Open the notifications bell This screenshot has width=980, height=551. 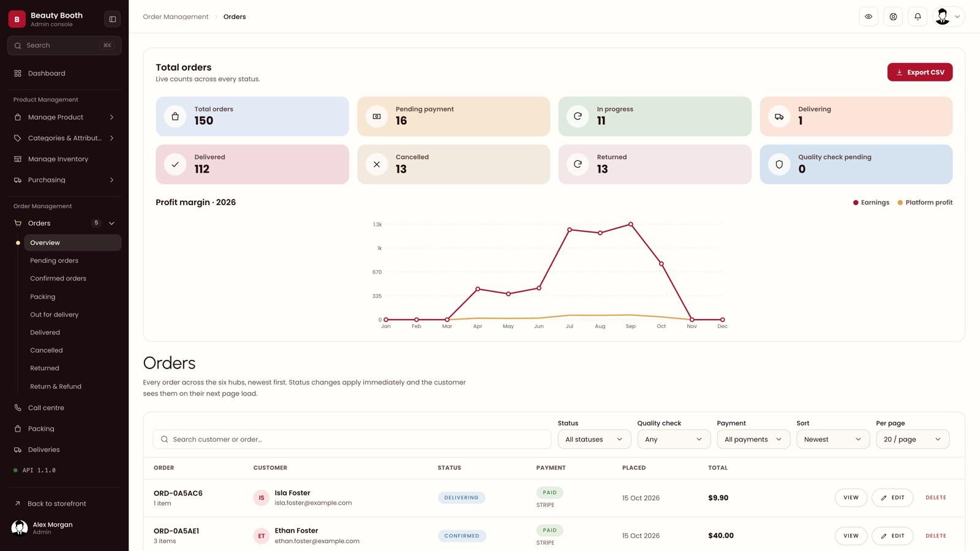918,17
